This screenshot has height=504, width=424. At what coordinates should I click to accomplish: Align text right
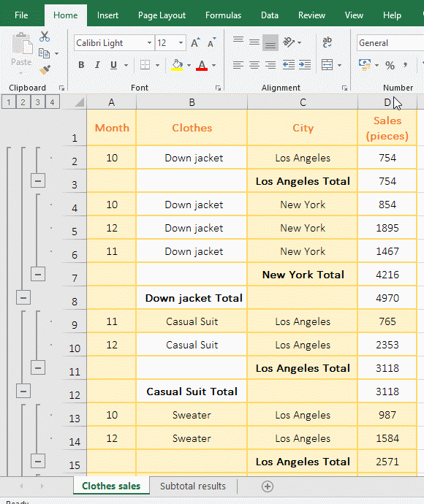[x=270, y=65]
